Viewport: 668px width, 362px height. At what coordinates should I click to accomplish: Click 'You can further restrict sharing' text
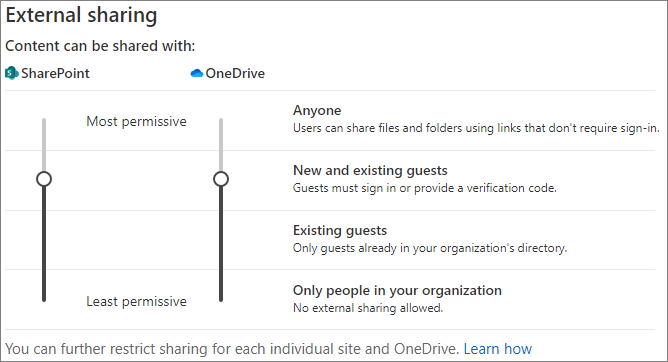tap(232, 349)
